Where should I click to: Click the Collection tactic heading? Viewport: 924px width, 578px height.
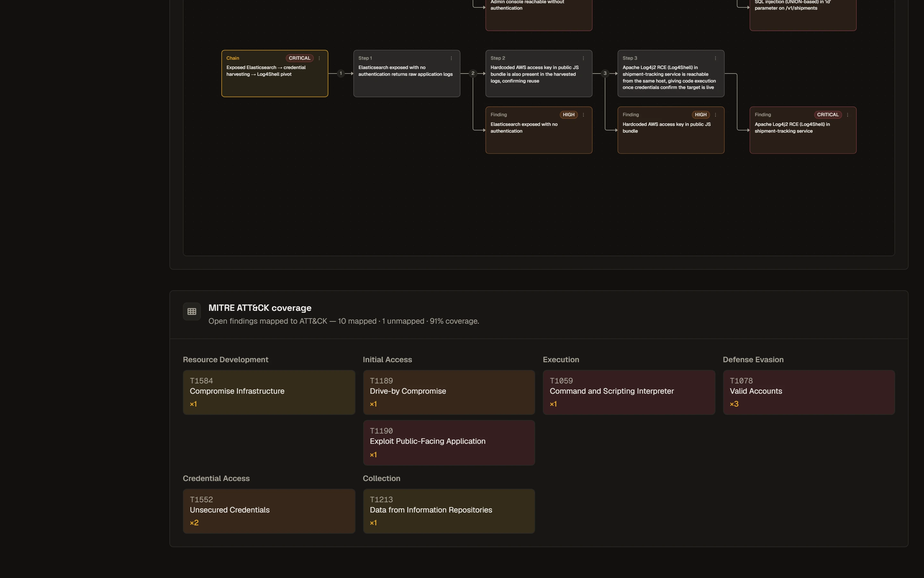point(381,478)
